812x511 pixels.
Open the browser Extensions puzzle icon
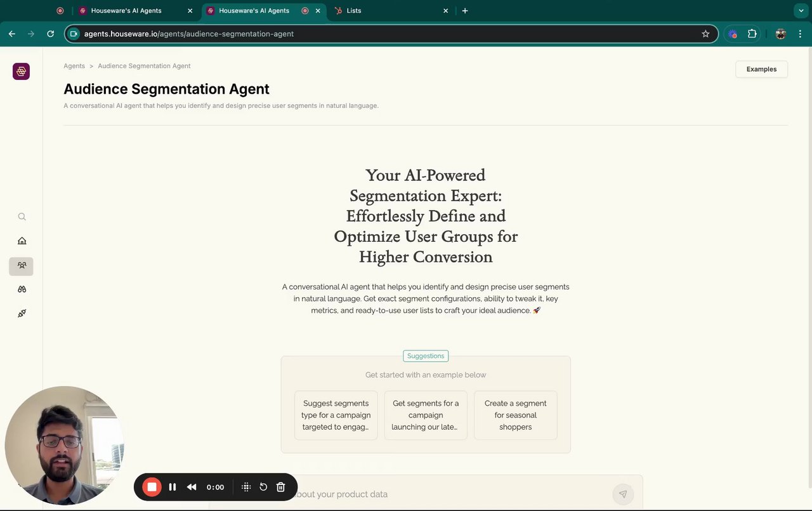pos(752,34)
